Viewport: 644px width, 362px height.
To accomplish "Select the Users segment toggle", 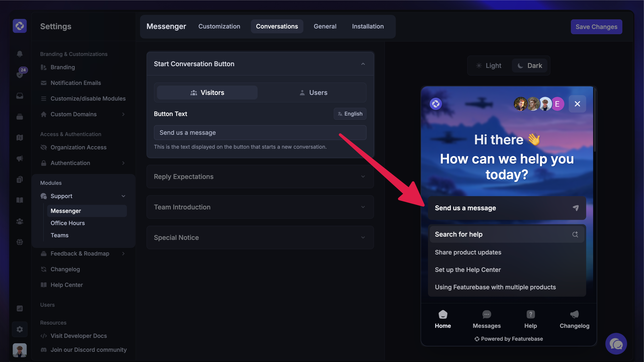I will click(x=313, y=93).
